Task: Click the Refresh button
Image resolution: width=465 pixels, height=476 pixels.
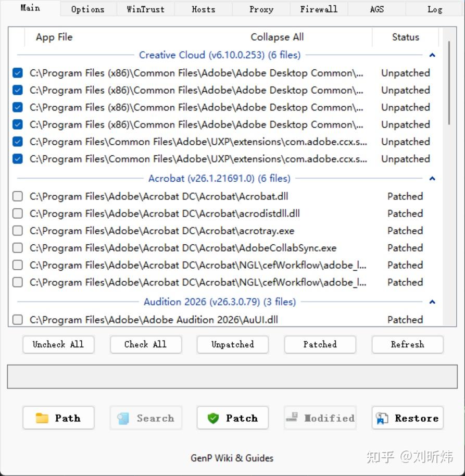Action: (x=407, y=344)
